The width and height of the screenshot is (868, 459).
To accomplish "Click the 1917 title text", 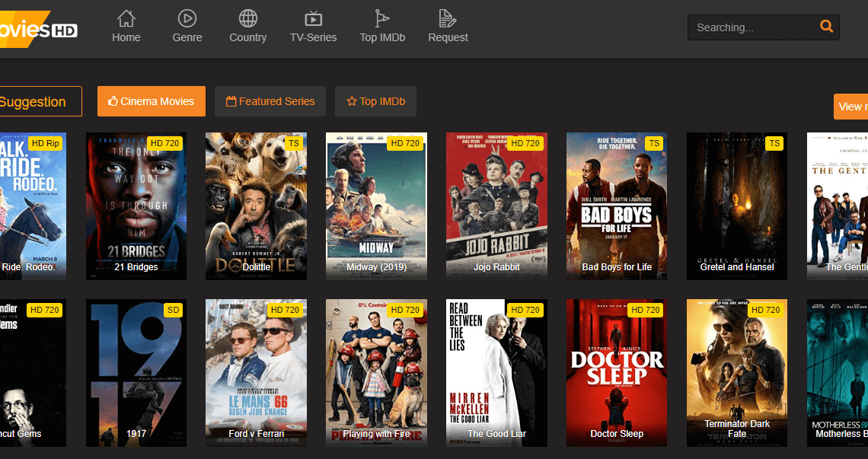I will pyautogui.click(x=136, y=434).
